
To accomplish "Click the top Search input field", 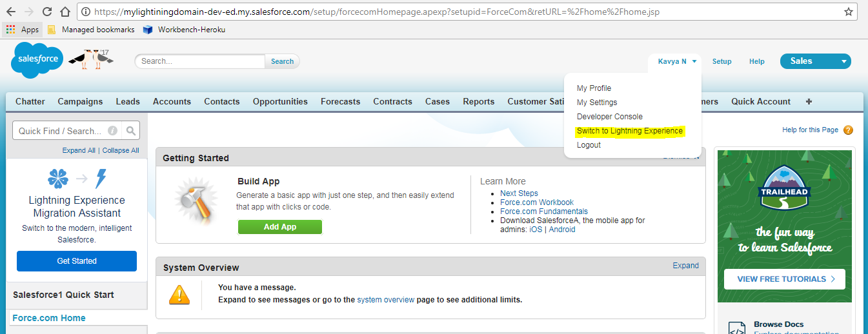I will pyautogui.click(x=200, y=61).
